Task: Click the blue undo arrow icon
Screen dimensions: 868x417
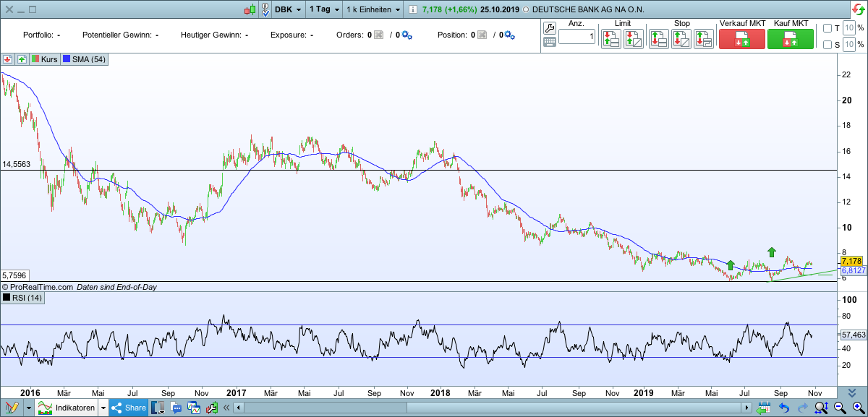Action: [783, 408]
